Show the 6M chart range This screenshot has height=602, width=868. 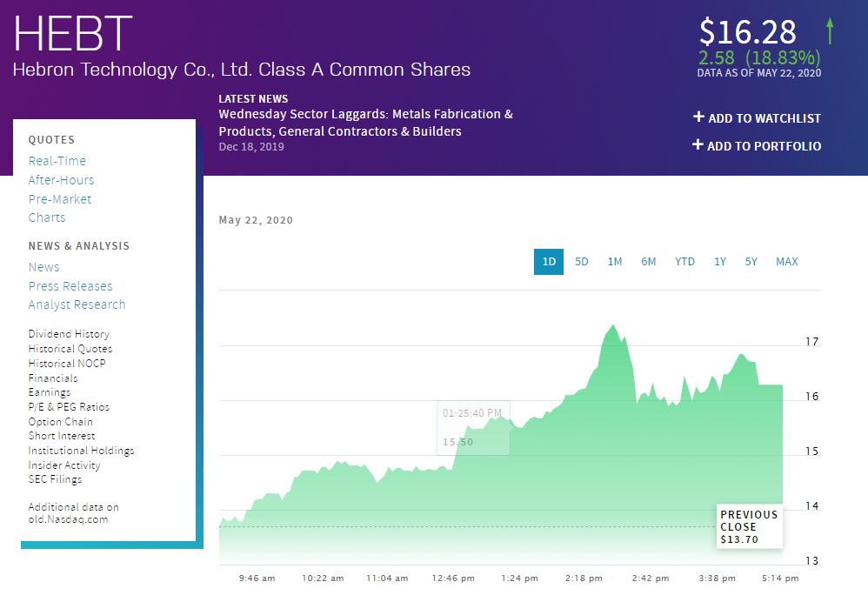(648, 261)
